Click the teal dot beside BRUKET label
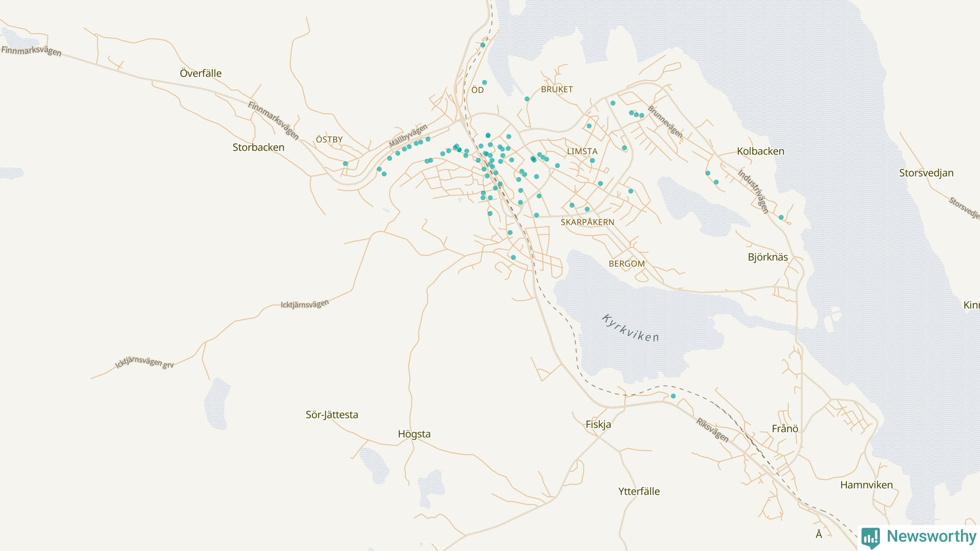 click(x=527, y=99)
